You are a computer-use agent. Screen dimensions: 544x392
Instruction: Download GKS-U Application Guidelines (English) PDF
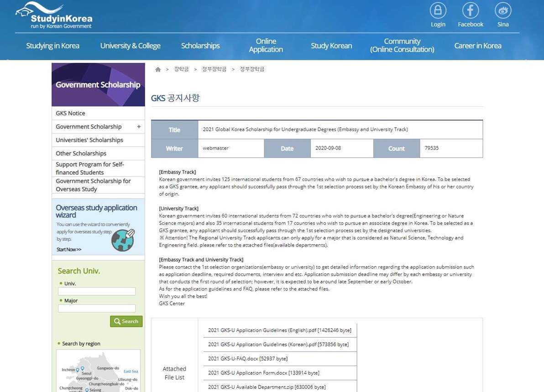coord(279,330)
